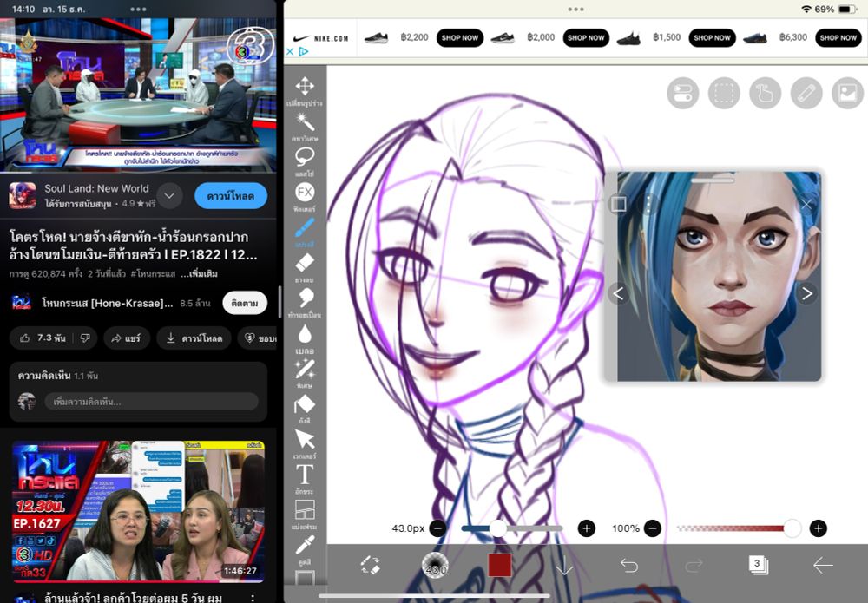Like the video with 7.3 พัน
The height and width of the screenshot is (603, 868).
[43, 338]
